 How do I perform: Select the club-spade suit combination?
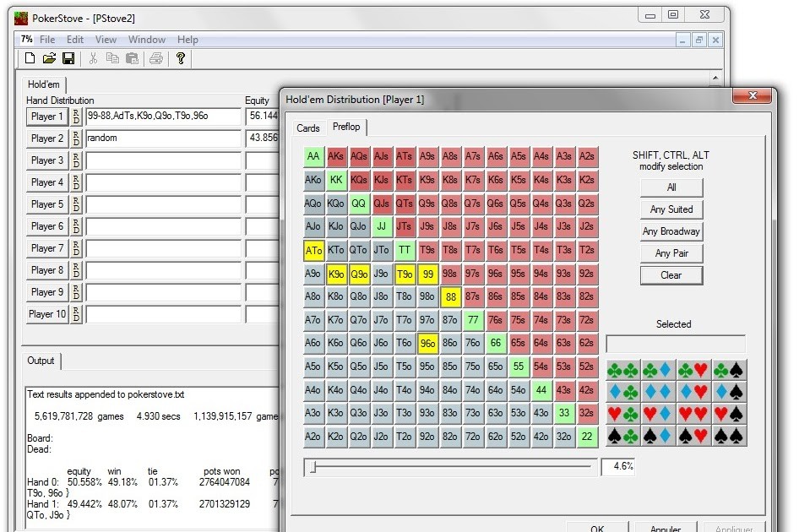coord(729,370)
